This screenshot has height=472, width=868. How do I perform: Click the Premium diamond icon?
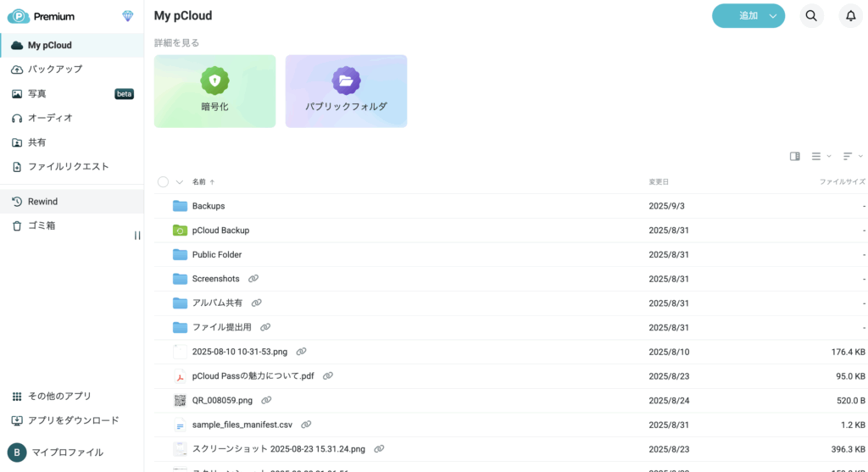click(128, 16)
